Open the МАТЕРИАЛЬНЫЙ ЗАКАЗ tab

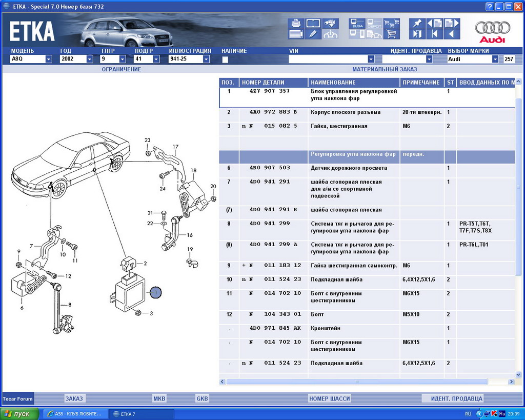pos(384,69)
